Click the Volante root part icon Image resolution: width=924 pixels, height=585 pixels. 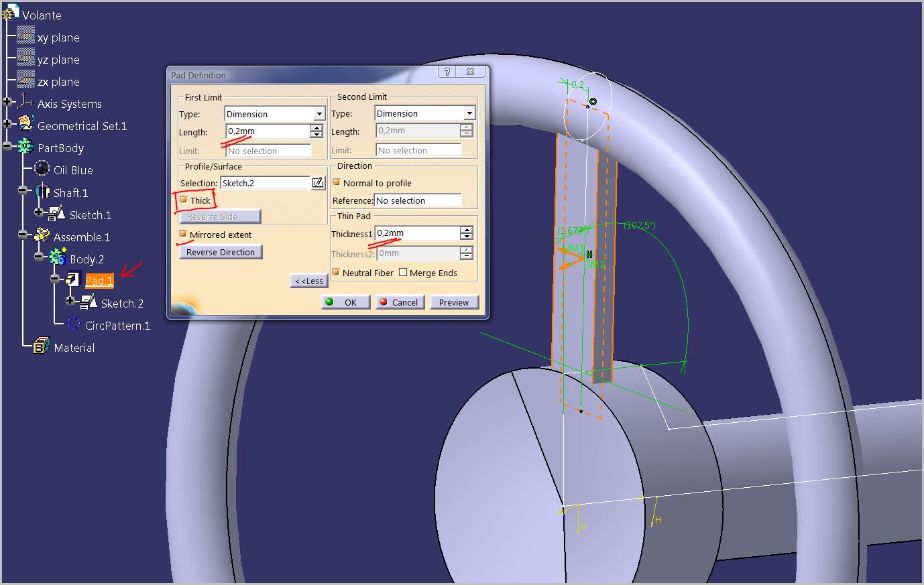(11, 12)
